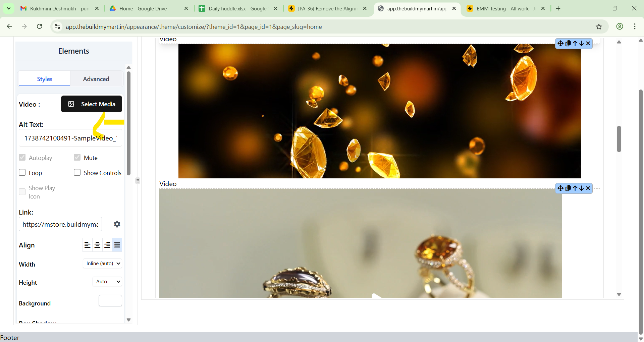The image size is (644, 342).
Task: Duplicate the first video block
Action: [568, 43]
